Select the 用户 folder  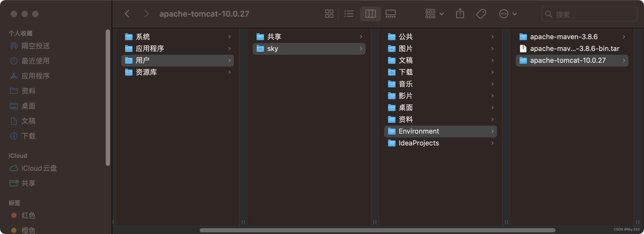[178, 60]
